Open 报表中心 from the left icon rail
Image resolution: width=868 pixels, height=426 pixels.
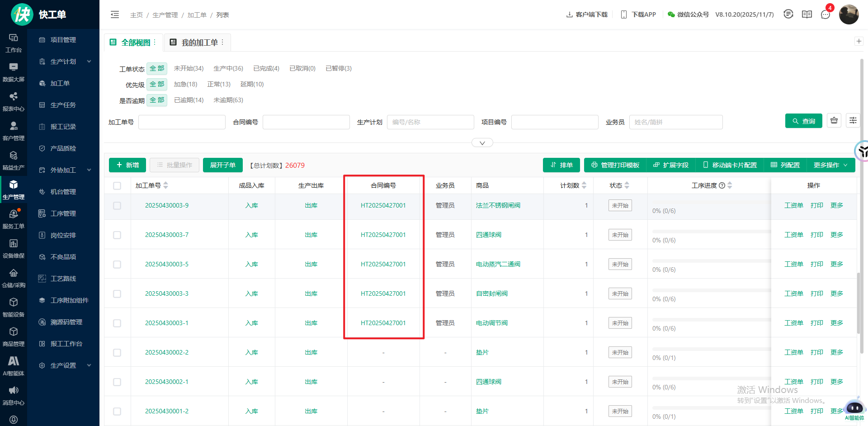(x=14, y=101)
